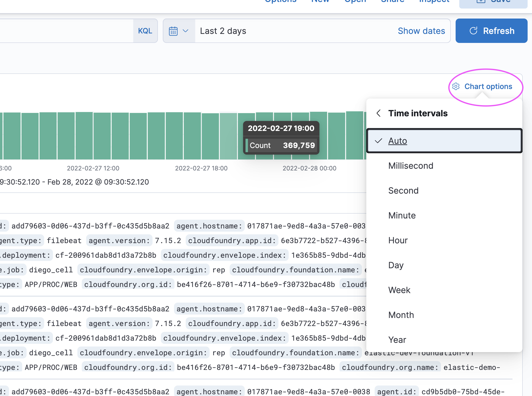Select Hour as time interval
Viewport: 532px width, 396px height.
pyautogui.click(x=398, y=240)
